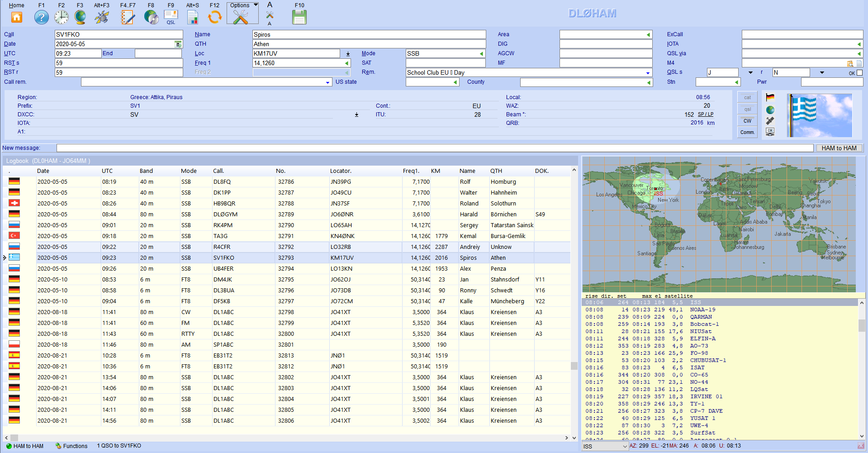The image size is (868, 453).
Task: Open help with the F1 question mark icon
Action: click(42, 17)
